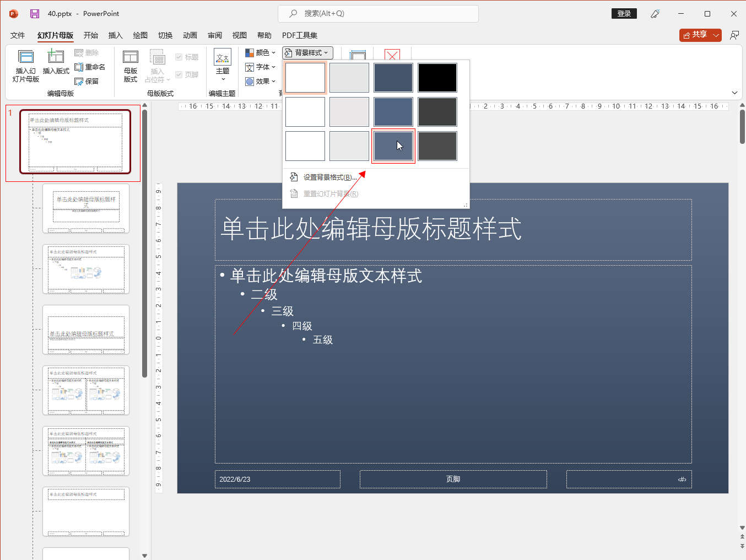Select slide master thumbnail 1
Screen dimensions: 746x560
75,142
